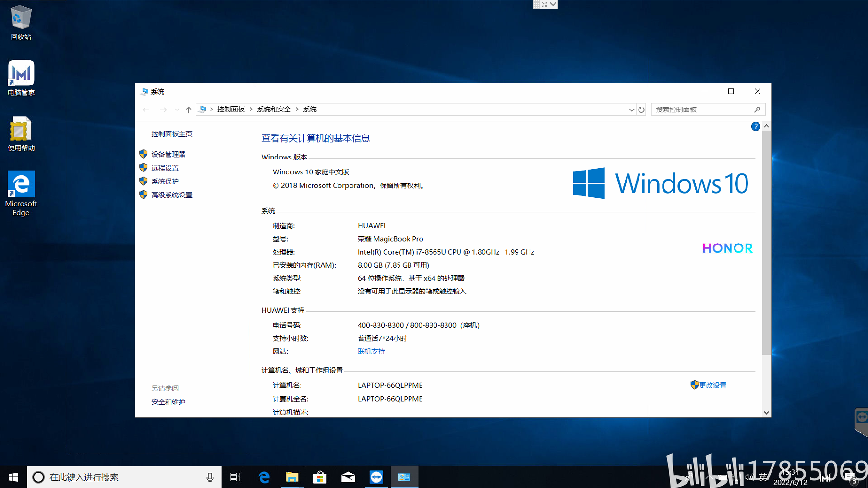
Task: Open 控制面板主页 in the left sidebar
Action: coord(172,134)
